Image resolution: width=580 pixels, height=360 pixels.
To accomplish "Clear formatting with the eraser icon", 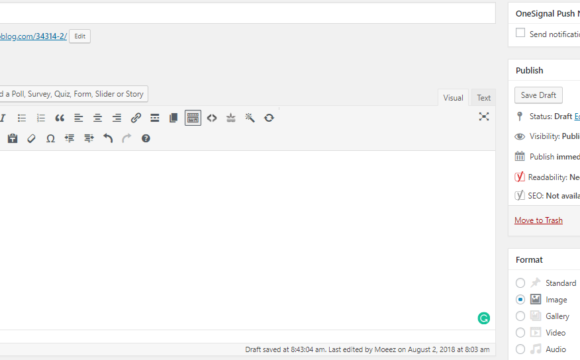I will 31,139.
